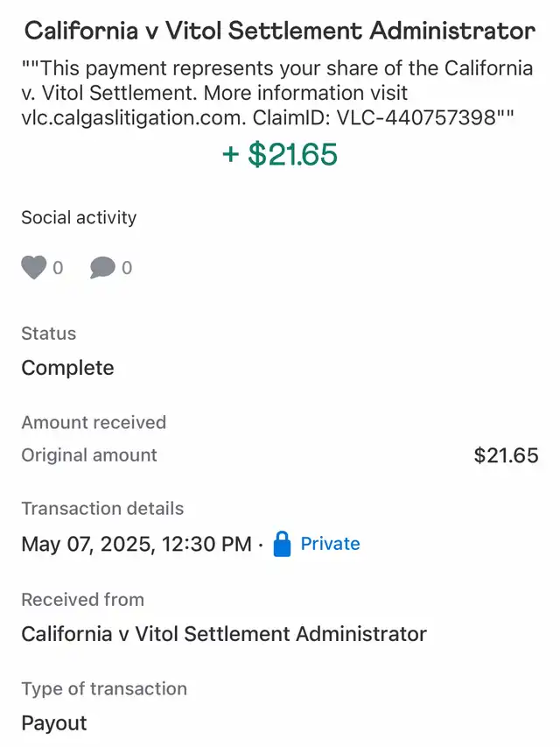
Task: Open the Private audience setting
Action: tap(330, 544)
